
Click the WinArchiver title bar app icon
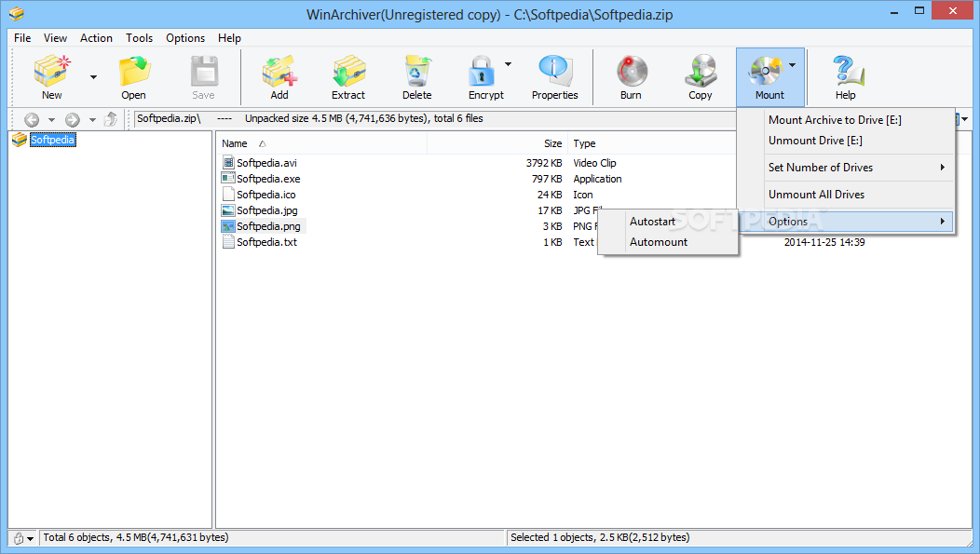tap(17, 13)
